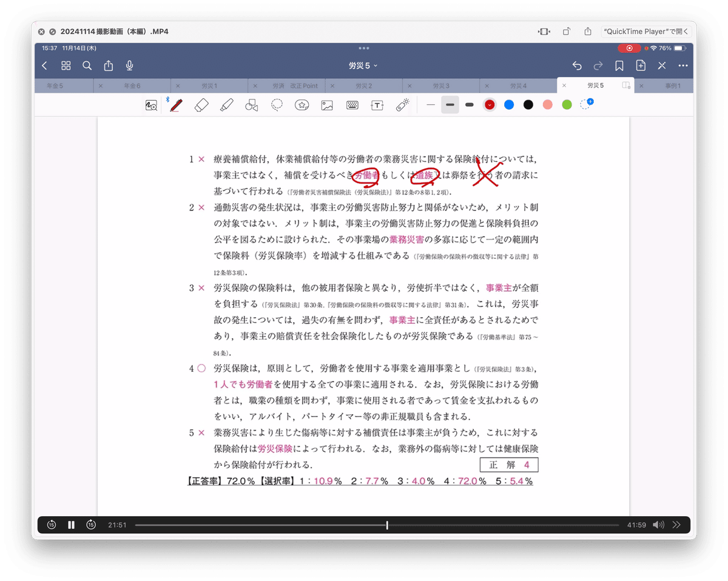
Task: Start audio recording with microphone icon
Action: click(x=130, y=65)
